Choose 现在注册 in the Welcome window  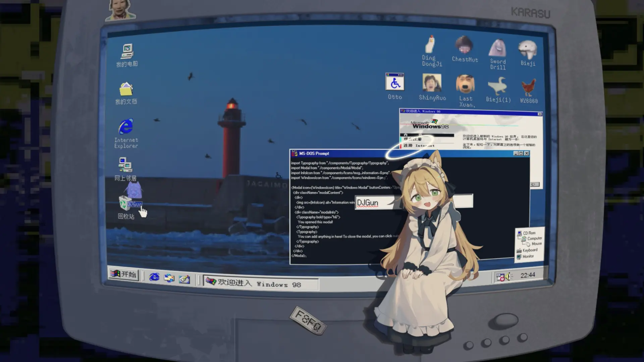pos(413,139)
